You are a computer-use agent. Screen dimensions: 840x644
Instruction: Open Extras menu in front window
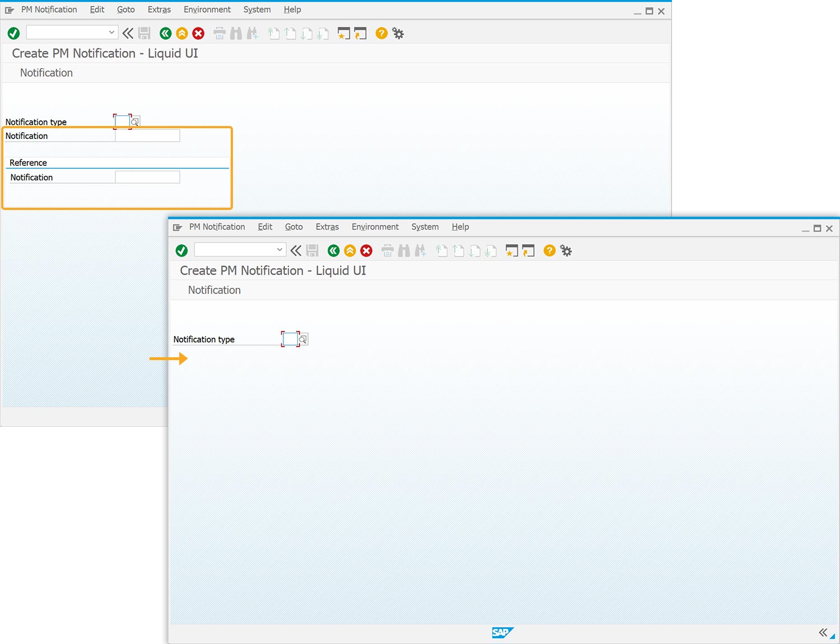click(x=327, y=227)
